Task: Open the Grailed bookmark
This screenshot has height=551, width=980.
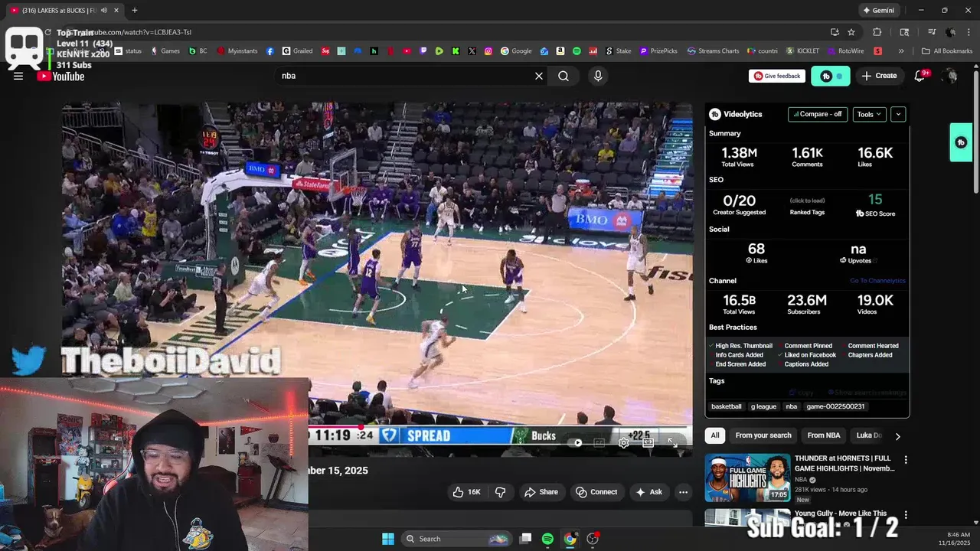Action: [297, 51]
